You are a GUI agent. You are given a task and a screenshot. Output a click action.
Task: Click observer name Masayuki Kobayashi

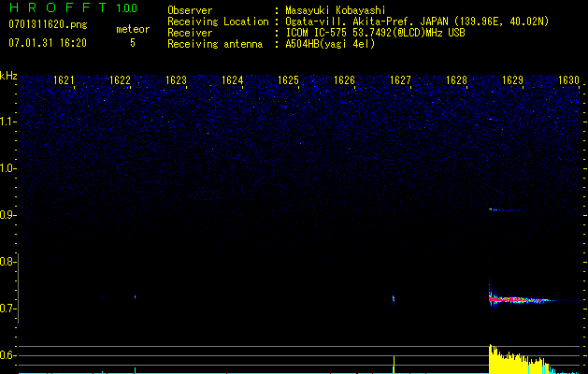click(336, 10)
